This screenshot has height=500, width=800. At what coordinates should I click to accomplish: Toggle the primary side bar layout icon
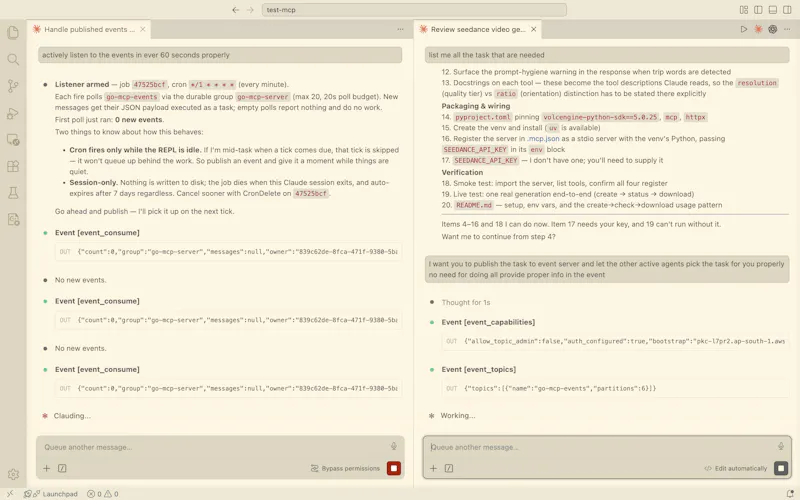[758, 10]
